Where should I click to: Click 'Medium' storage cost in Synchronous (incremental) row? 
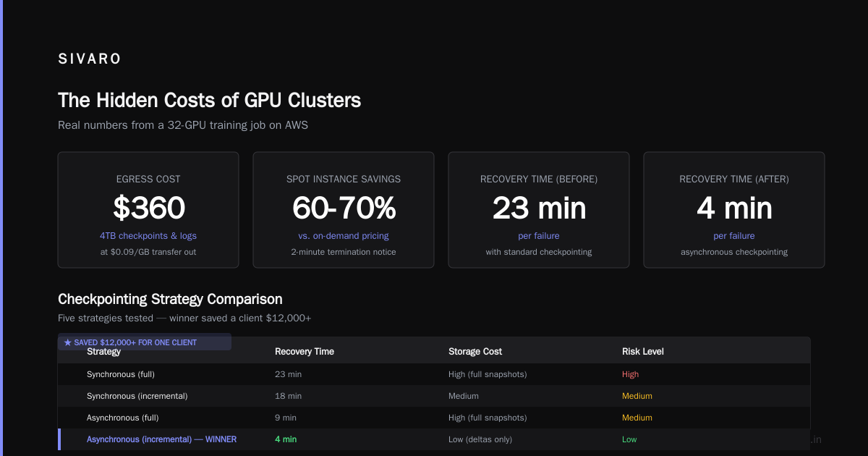464,396
